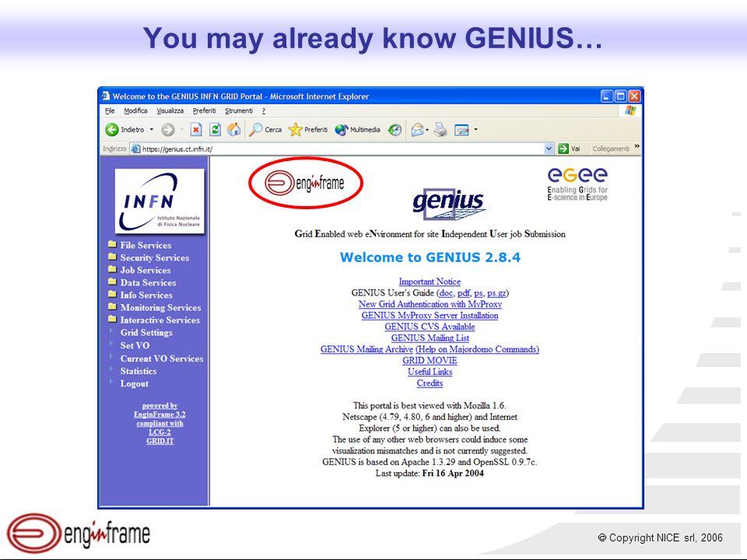This screenshot has height=560, width=747.
Task: Open User's Guide ps.gz link
Action: click(x=496, y=293)
